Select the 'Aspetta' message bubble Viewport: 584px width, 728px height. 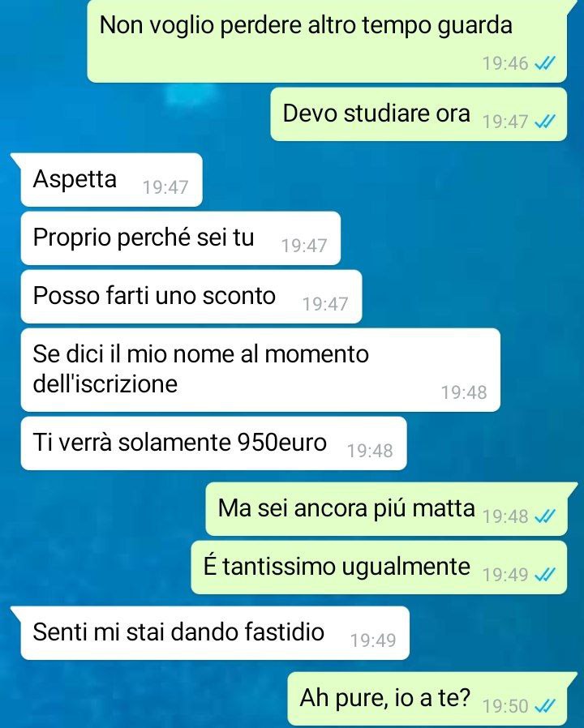click(111, 180)
